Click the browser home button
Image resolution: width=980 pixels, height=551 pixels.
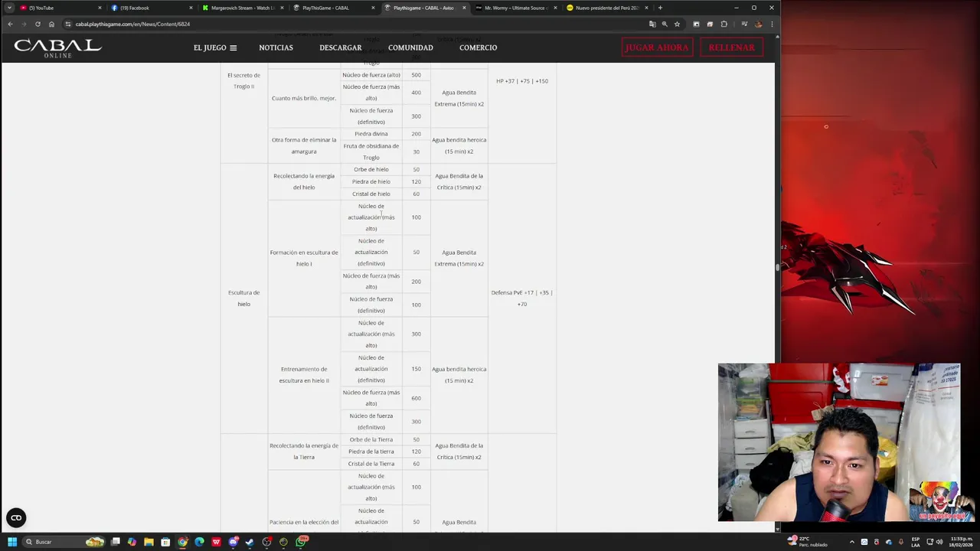click(51, 24)
